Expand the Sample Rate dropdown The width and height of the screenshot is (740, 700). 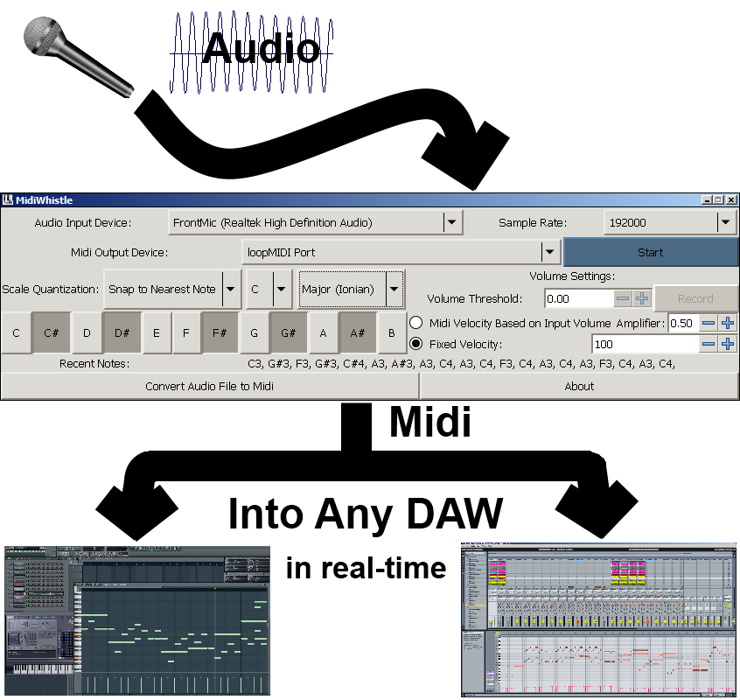[725, 223]
